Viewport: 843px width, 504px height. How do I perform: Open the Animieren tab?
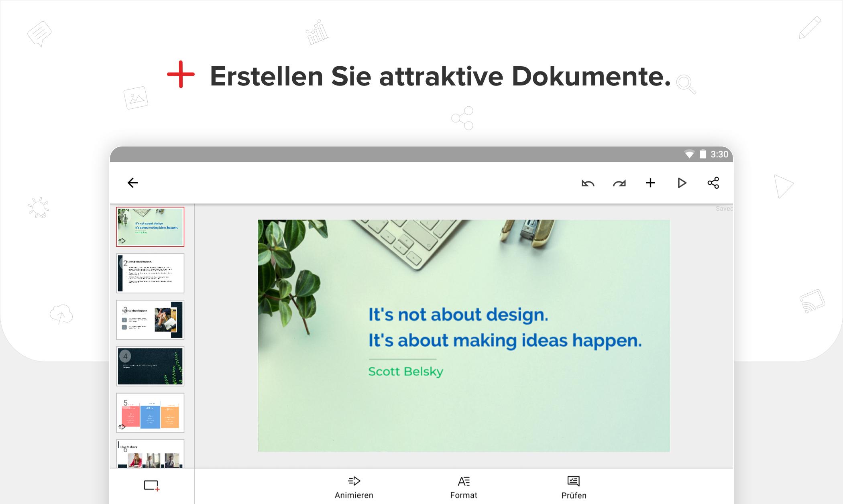click(x=354, y=487)
